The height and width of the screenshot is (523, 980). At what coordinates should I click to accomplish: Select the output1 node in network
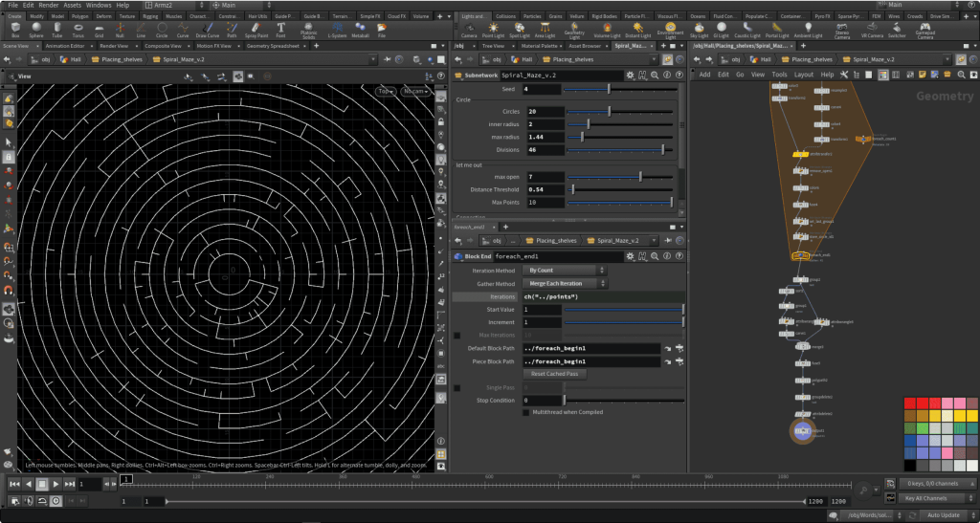803,430
